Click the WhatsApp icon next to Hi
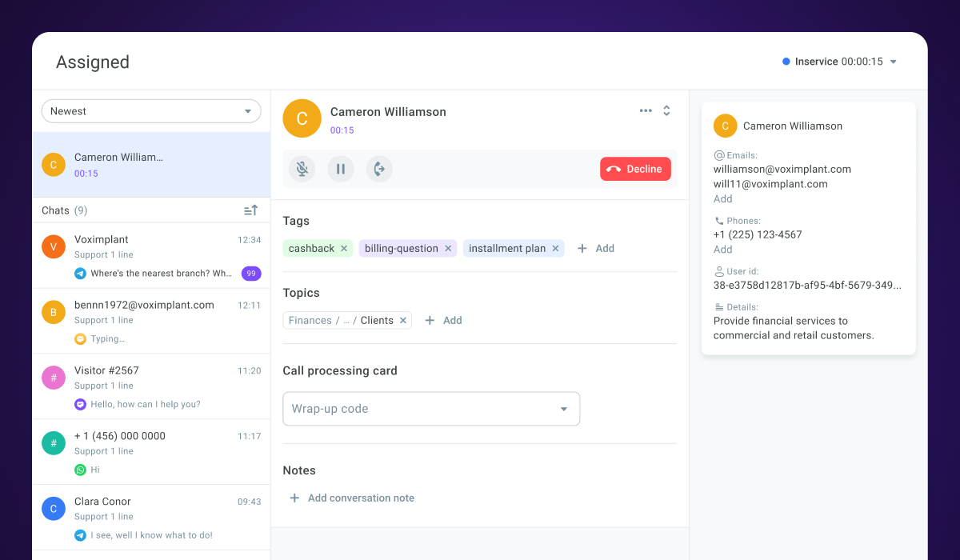960x560 pixels. (80, 470)
